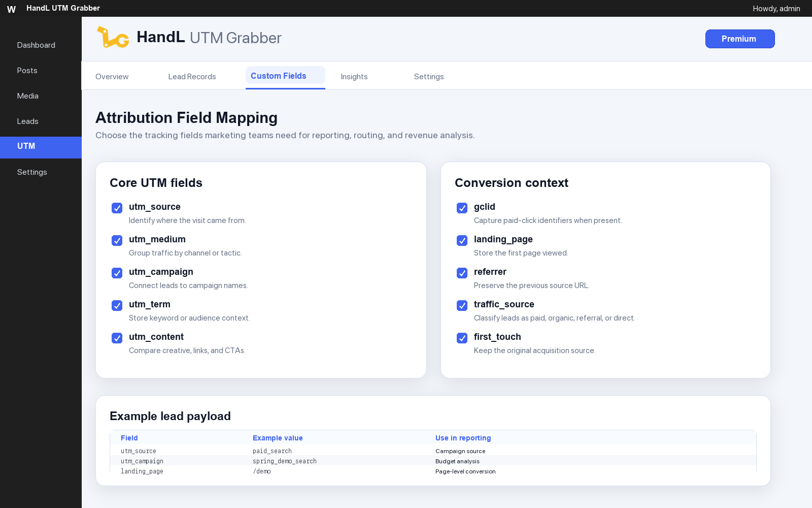Click the first_touch field label
The height and width of the screenshot is (508, 812).
[497, 337]
